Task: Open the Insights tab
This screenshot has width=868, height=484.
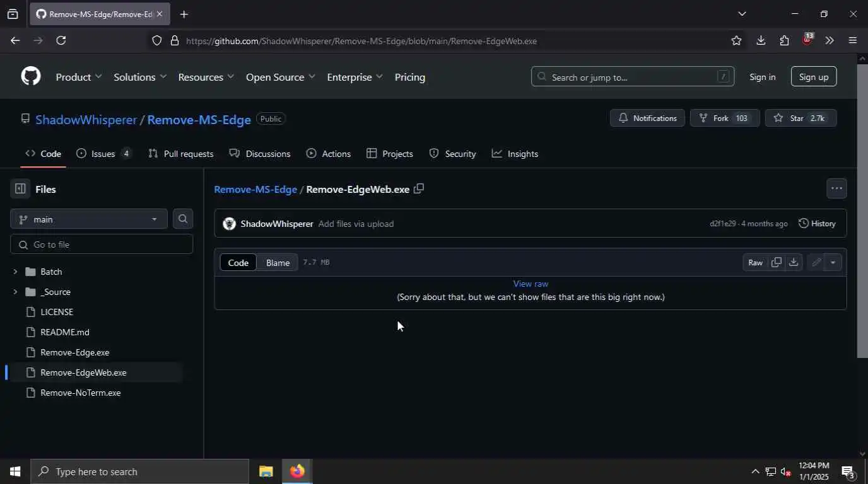Action: click(x=515, y=154)
